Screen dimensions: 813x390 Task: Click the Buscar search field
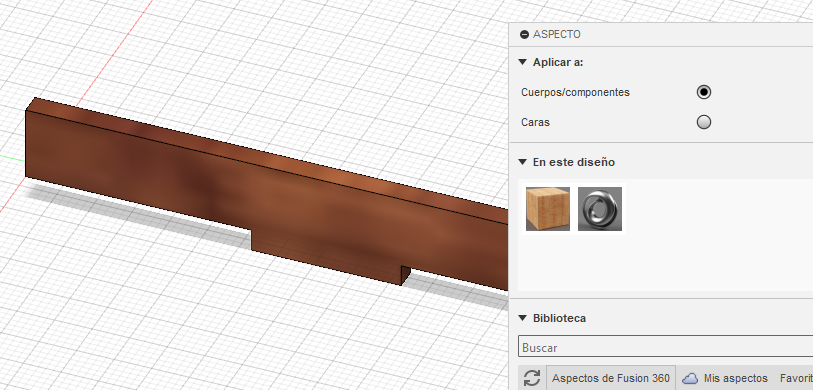click(665, 346)
